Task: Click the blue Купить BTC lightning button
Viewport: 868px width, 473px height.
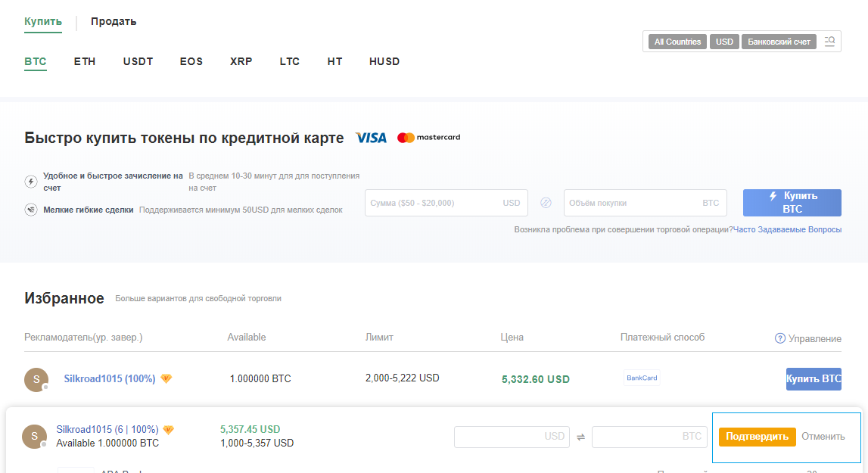Action: point(792,203)
